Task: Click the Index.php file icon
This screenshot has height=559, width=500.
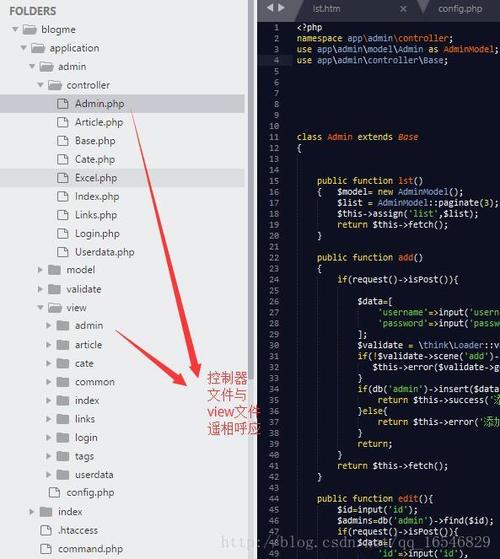Action: pos(63,196)
